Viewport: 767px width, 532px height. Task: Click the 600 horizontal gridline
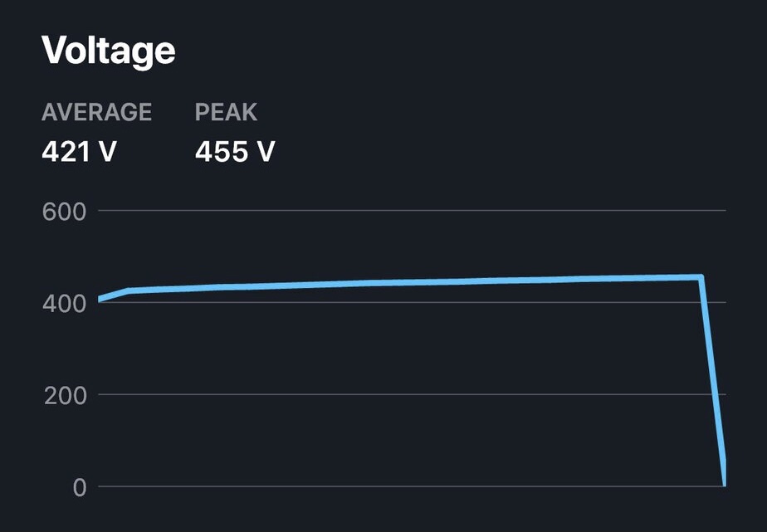(415, 211)
